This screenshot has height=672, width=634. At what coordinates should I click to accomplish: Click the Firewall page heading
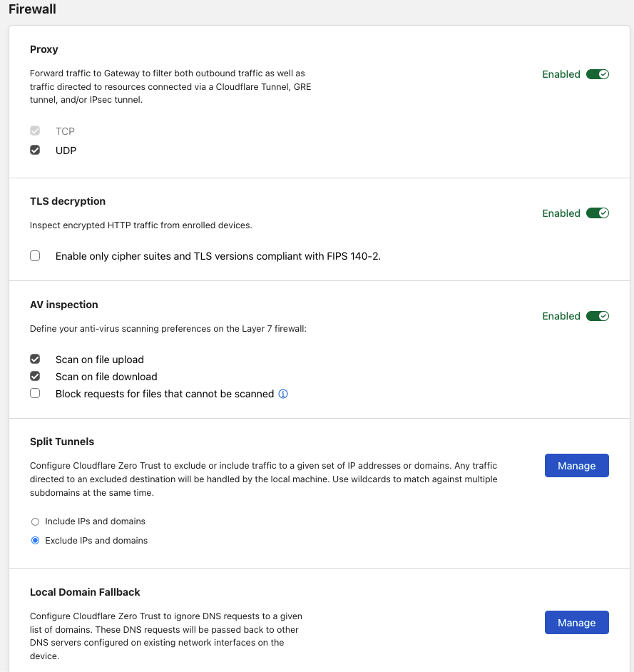[32, 9]
